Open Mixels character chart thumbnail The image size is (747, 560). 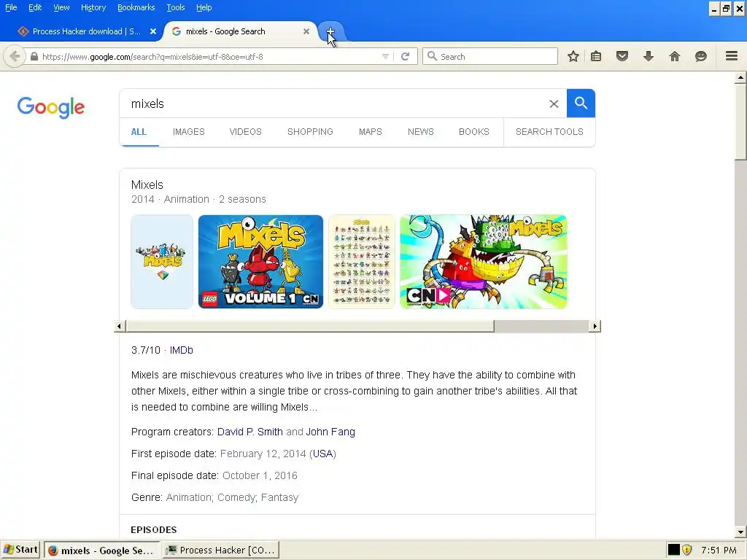(x=362, y=262)
